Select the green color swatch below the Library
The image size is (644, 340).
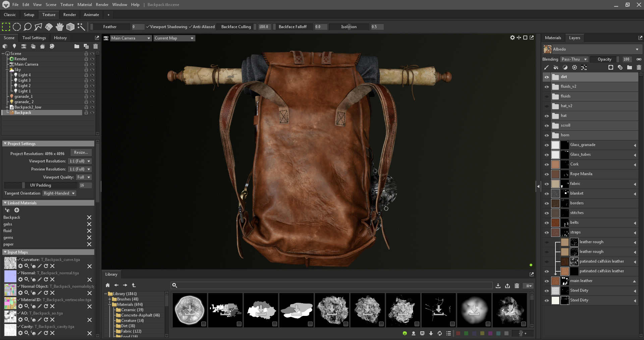coord(466,333)
